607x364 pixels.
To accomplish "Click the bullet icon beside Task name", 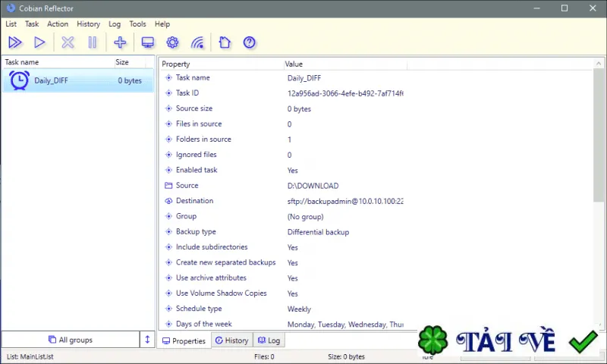I will pos(168,78).
